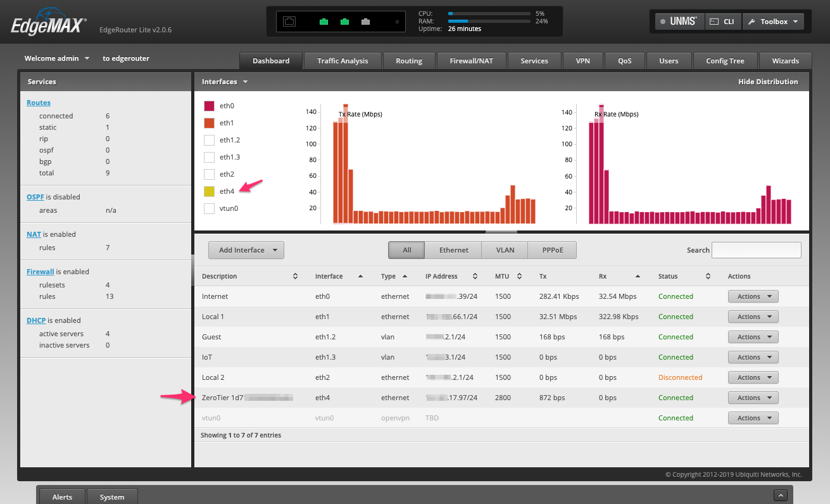Screen dimensions: 830x504
Task: Open the Services tab
Action: (534, 61)
